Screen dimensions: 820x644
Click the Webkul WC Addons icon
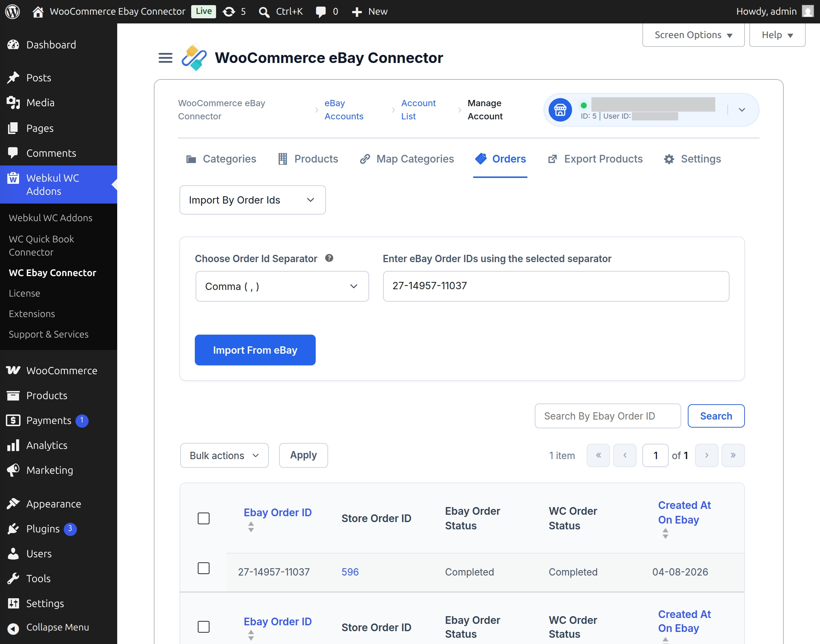pos(13,178)
